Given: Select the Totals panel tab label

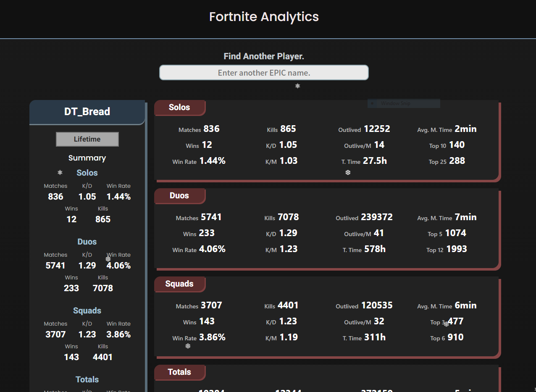Looking at the screenshot, I should (179, 372).
